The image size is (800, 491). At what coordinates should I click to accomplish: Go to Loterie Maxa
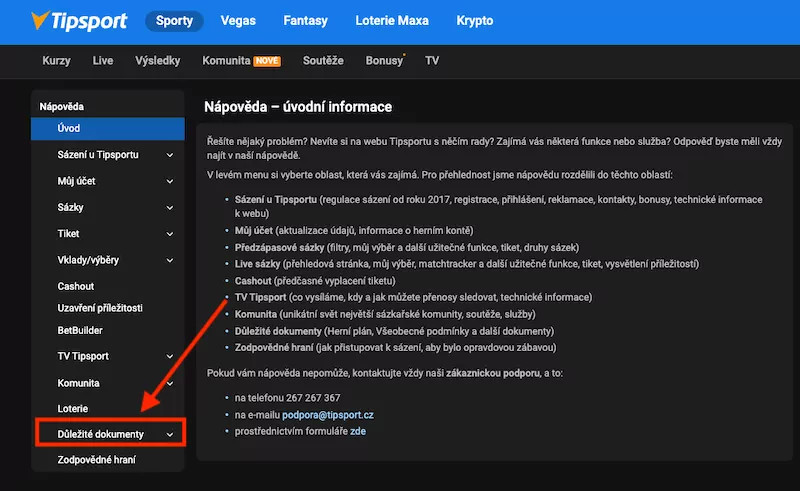tap(392, 21)
